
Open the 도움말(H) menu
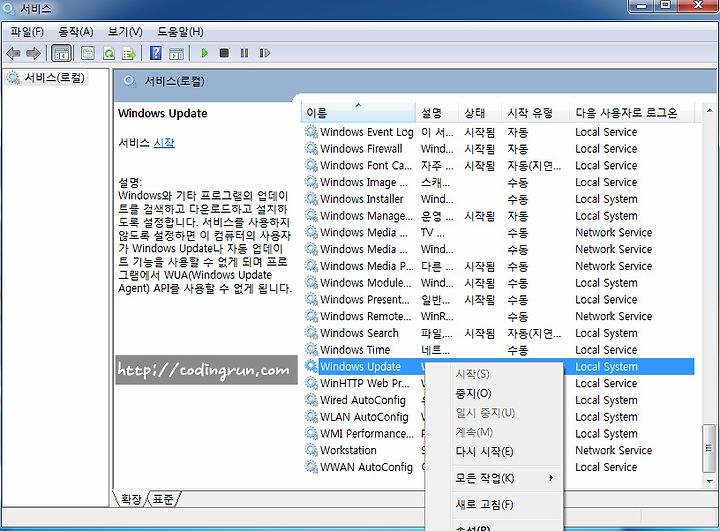click(180, 32)
